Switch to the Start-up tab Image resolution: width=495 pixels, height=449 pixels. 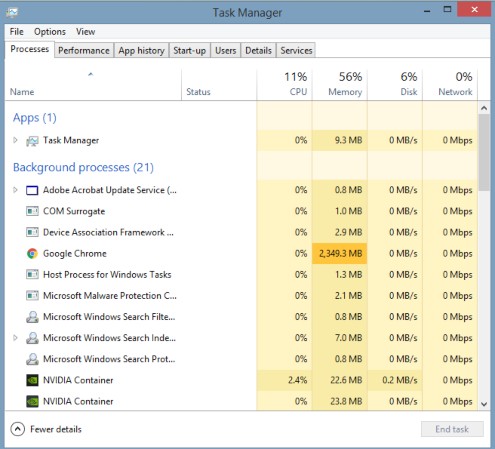tap(190, 50)
